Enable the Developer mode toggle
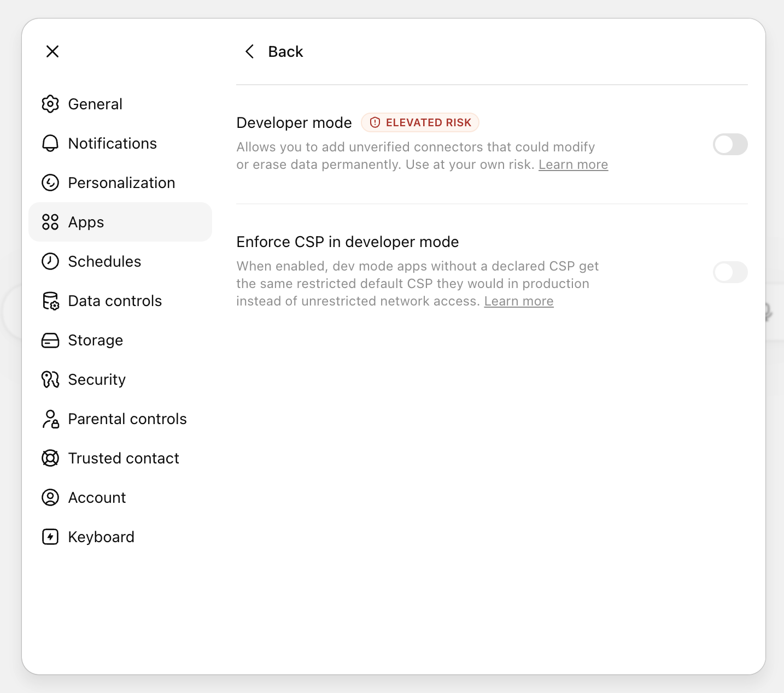 pos(730,144)
